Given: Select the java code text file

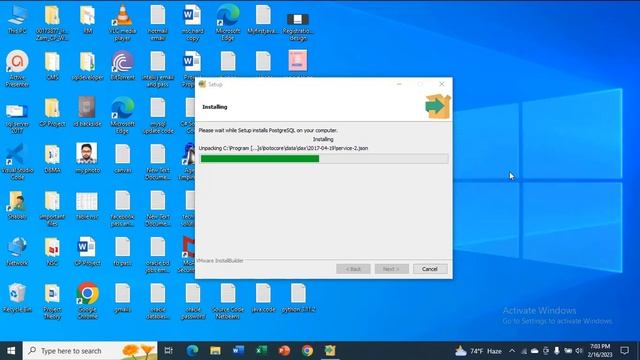Looking at the screenshot, I should 263,298.
